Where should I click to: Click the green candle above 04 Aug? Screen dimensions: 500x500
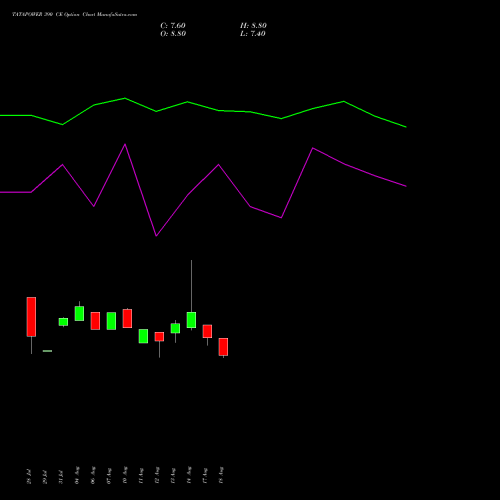(79, 313)
